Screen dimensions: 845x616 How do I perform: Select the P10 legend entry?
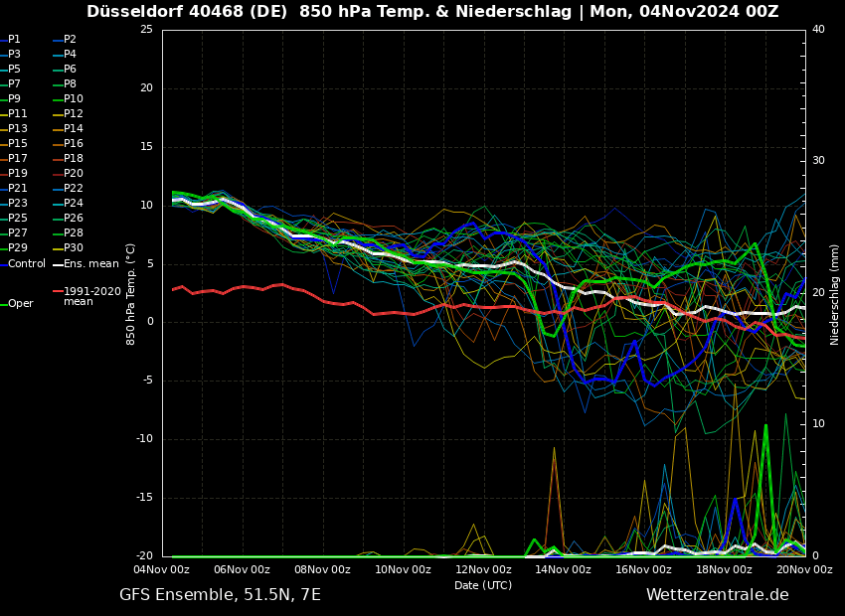[x=73, y=99]
